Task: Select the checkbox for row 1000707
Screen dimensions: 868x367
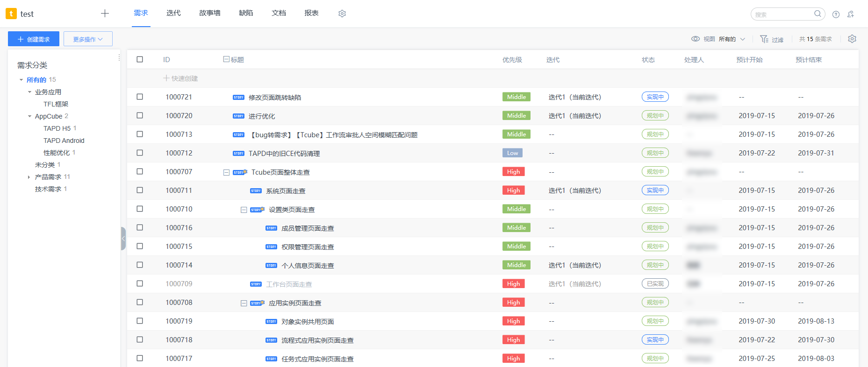Action: click(x=140, y=171)
